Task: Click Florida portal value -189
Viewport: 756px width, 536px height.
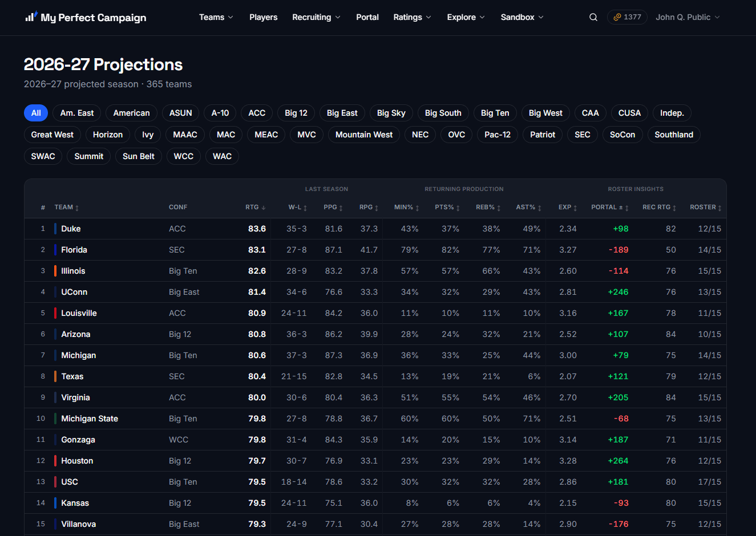Action: (x=618, y=250)
